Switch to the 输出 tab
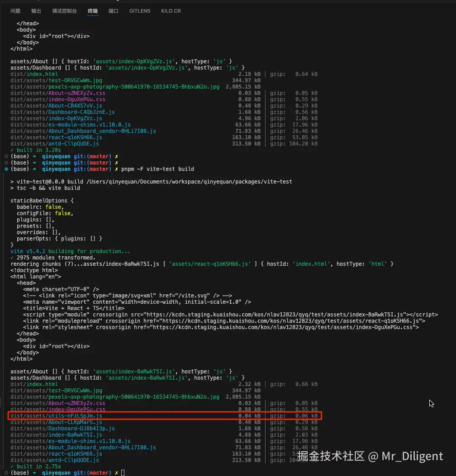This screenshot has width=456, height=476. pos(36,11)
